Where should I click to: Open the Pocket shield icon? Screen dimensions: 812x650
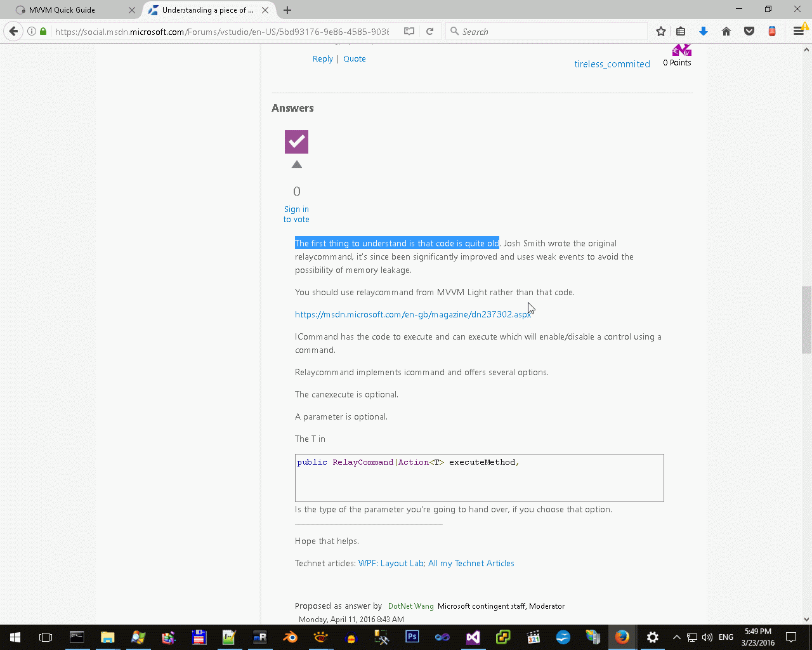pos(749,31)
